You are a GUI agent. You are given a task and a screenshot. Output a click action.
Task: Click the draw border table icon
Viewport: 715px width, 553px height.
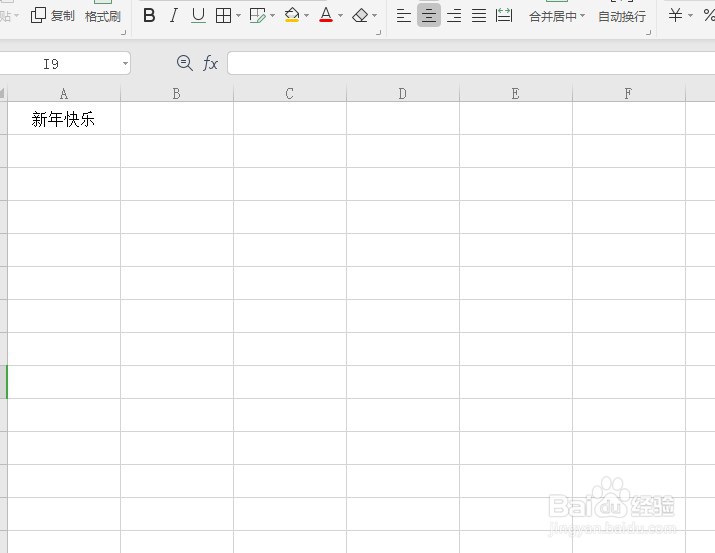(x=258, y=16)
